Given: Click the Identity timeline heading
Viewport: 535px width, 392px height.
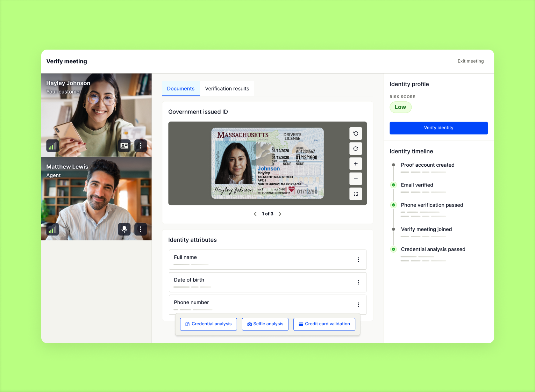Looking at the screenshot, I should 411,151.
